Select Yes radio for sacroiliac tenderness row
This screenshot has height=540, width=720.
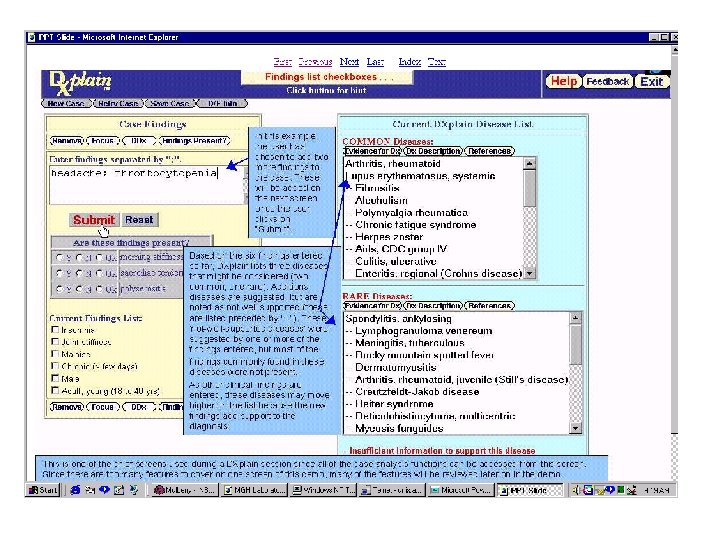point(59,273)
